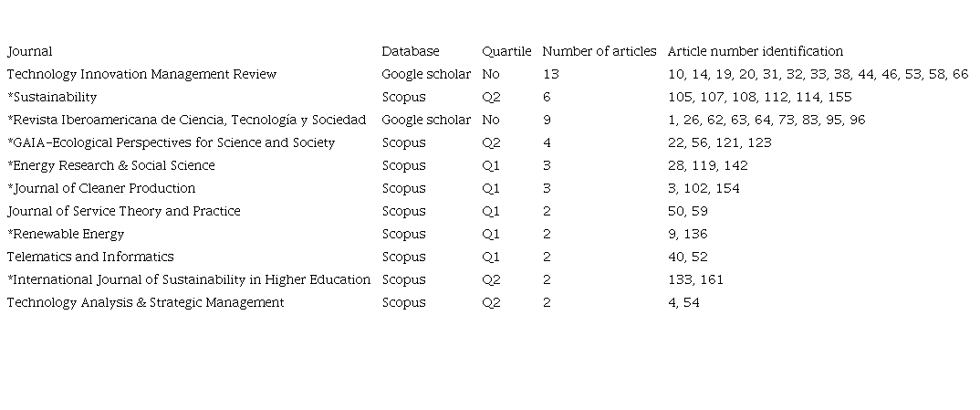980x410 pixels.
Task: Click the Article number identification header
Action: point(755,51)
